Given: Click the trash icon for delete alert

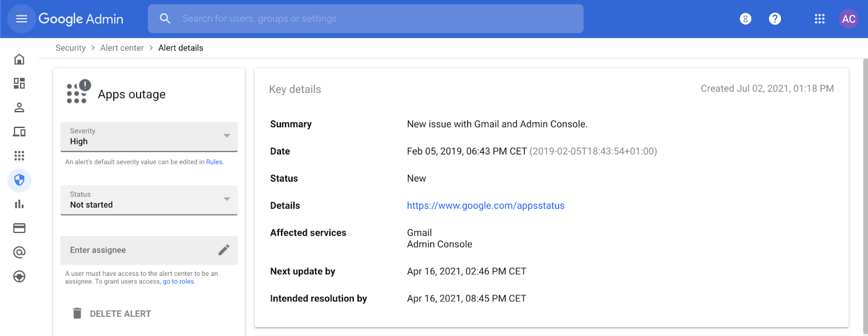Looking at the screenshot, I should pos(77,313).
